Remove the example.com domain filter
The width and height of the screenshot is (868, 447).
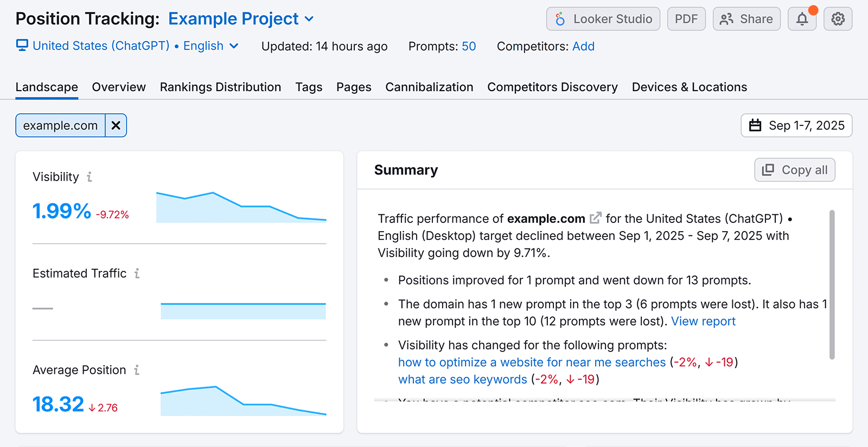116,125
